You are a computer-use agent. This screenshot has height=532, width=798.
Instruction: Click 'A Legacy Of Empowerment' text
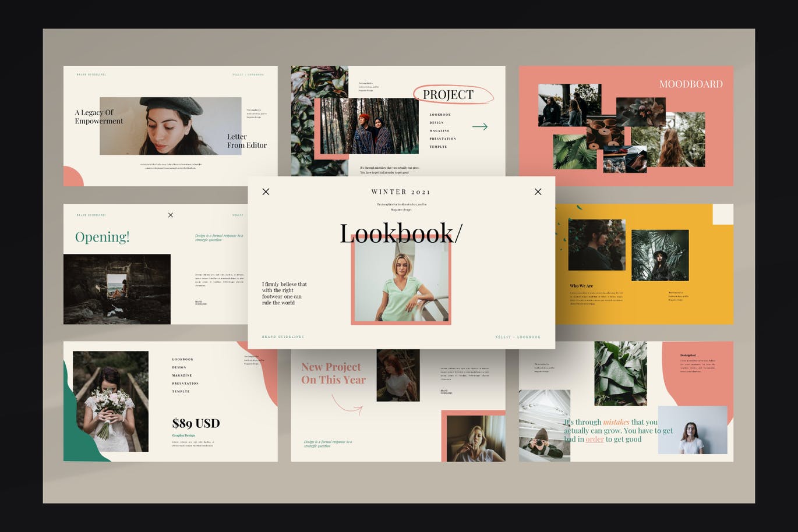pos(98,117)
